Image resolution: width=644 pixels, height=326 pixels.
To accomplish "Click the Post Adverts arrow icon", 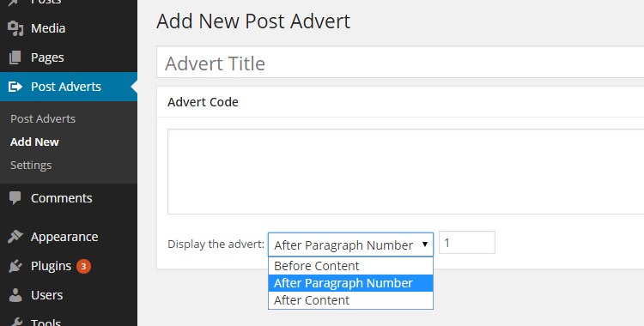I will (x=15, y=87).
